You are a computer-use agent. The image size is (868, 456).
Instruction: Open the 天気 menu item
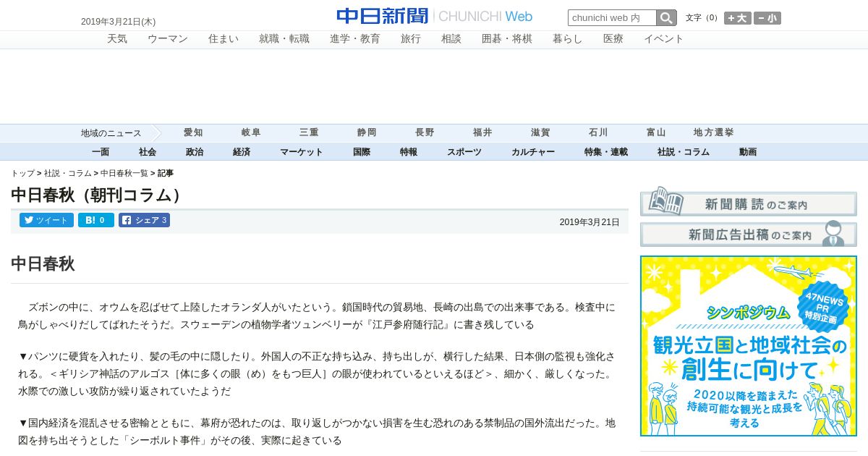pos(117,39)
